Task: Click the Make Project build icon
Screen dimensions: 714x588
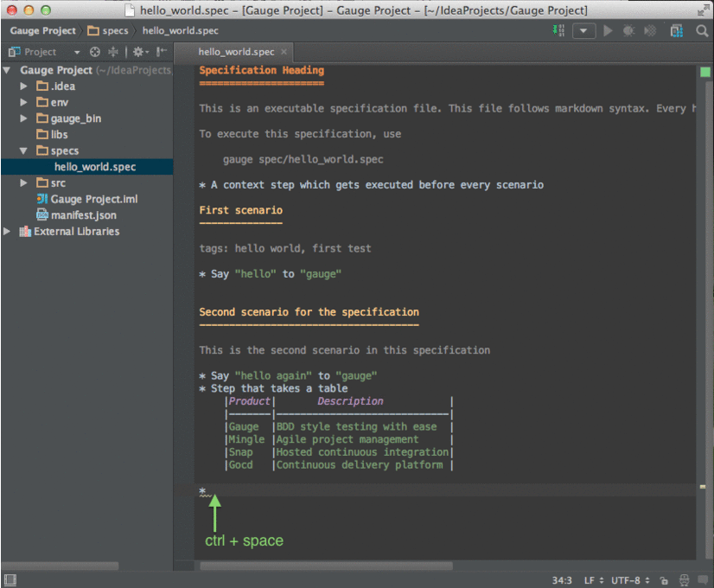Action: (558, 30)
